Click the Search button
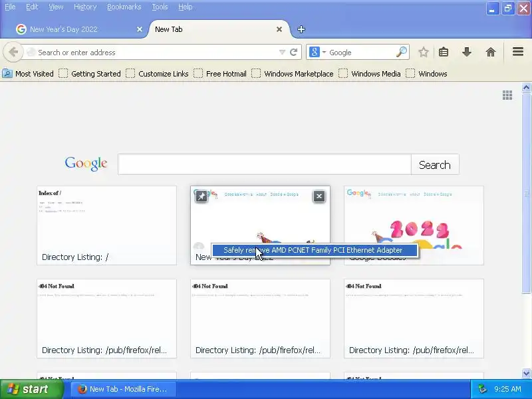 pos(435,164)
